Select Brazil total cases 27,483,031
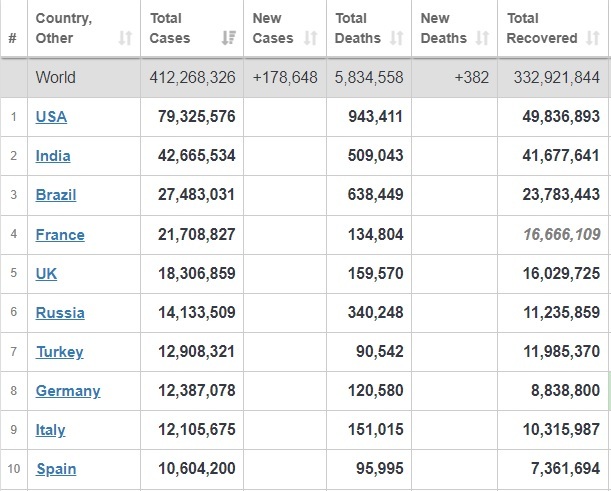 click(197, 195)
